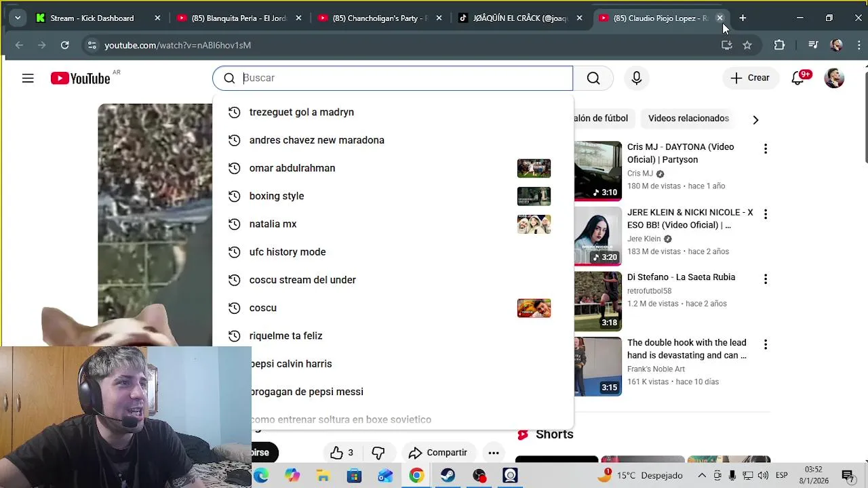The width and height of the screenshot is (868, 488).
Task: Open double hook video thumbnail
Action: tap(597, 367)
